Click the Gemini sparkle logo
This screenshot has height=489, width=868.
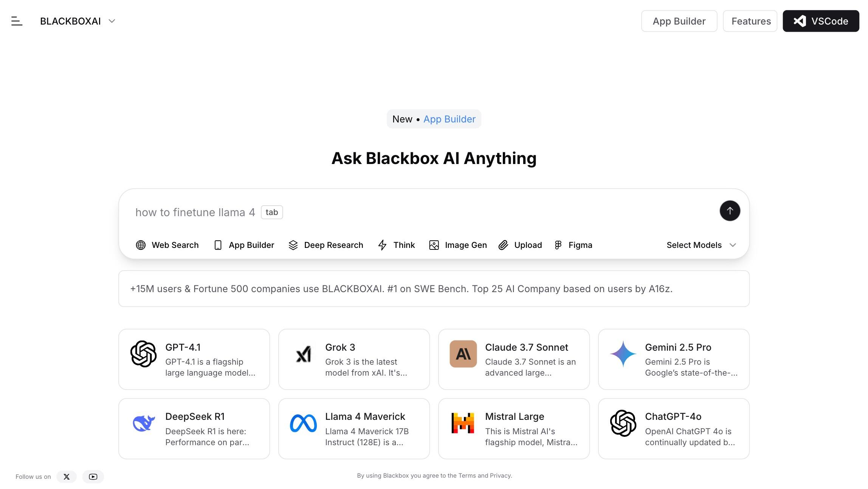pos(623,354)
